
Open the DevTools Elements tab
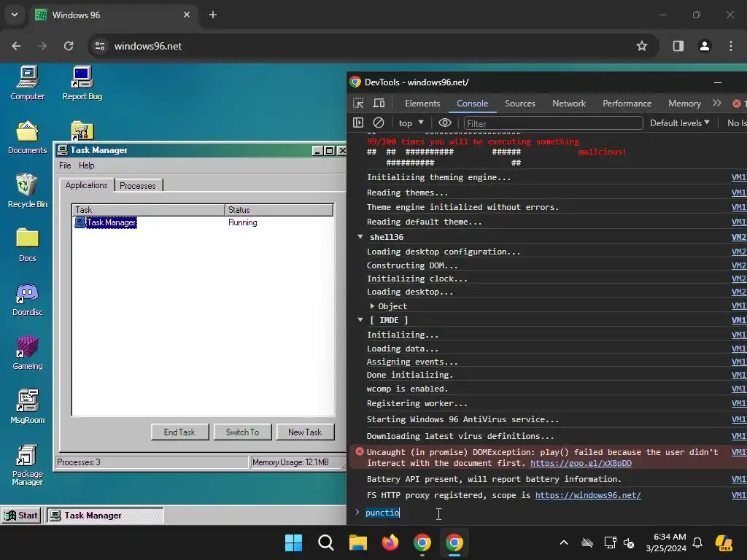coord(422,104)
